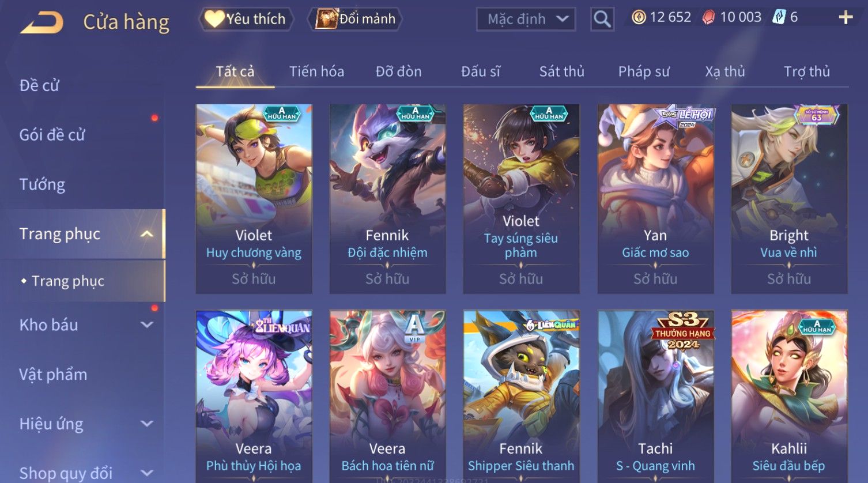The width and height of the screenshot is (868, 483).
Task: Click the blue voucher currency icon
Action: 779,17
